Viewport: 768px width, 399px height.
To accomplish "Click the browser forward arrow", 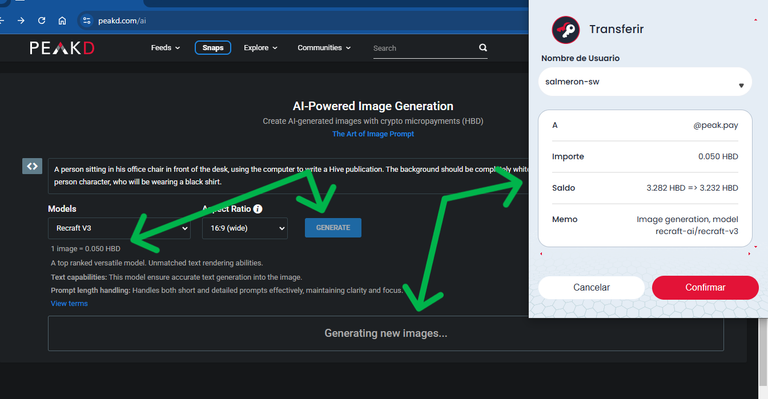I will click(21, 21).
